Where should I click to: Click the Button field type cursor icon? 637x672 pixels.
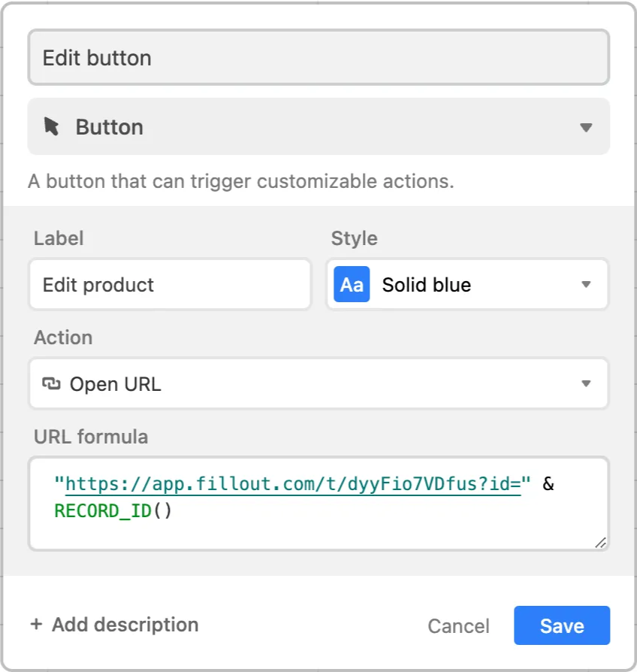(x=51, y=127)
